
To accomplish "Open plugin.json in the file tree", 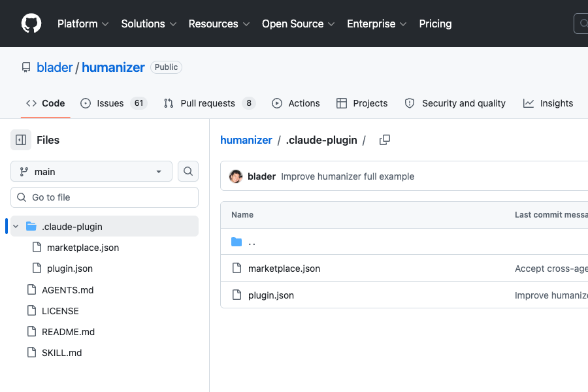I will [x=70, y=269].
